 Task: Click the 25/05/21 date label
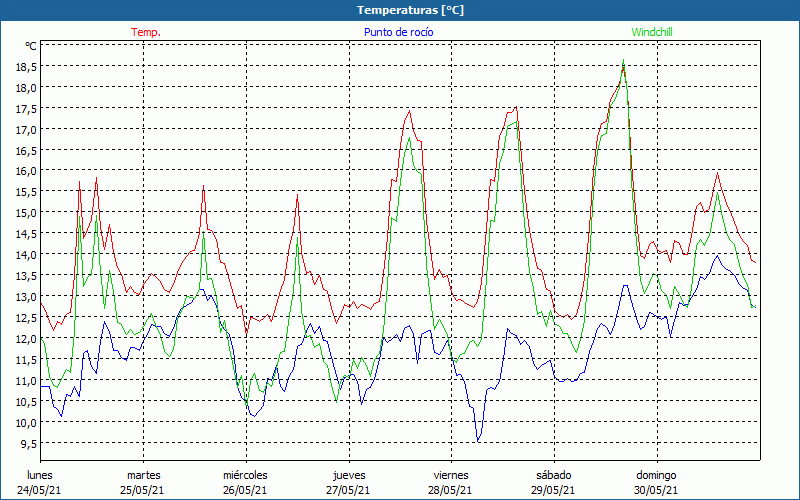pyautogui.click(x=142, y=490)
